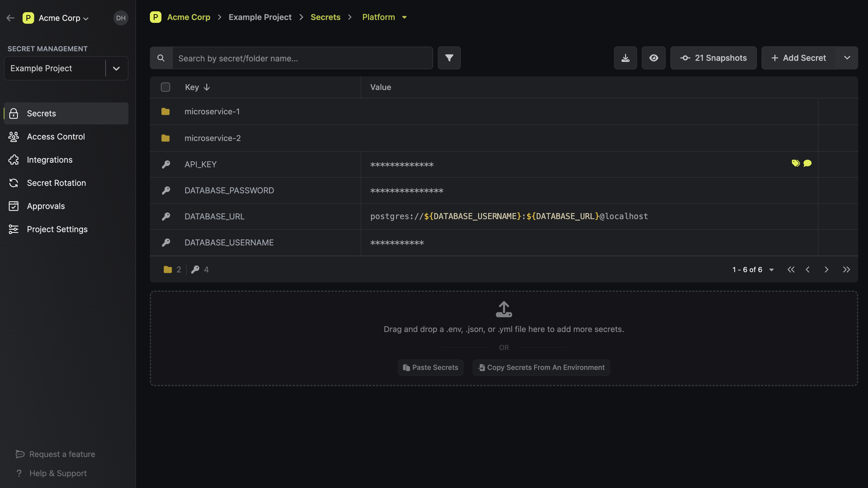
Task: Click the download secrets icon
Action: [626, 58]
